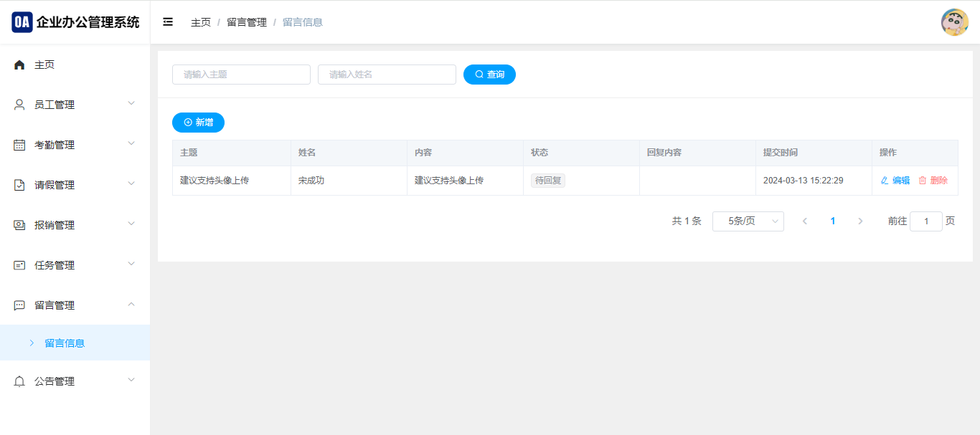This screenshot has height=435, width=980.
Task: Delete the 建议支持头像上传 message row
Action: click(x=933, y=181)
